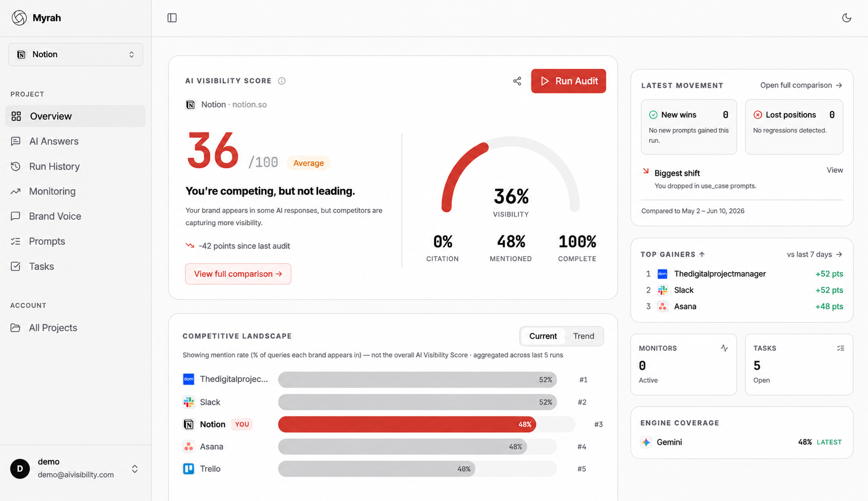Click the 48% MENTIONED stat
Viewport: 868px width, 501px height.
coord(510,248)
